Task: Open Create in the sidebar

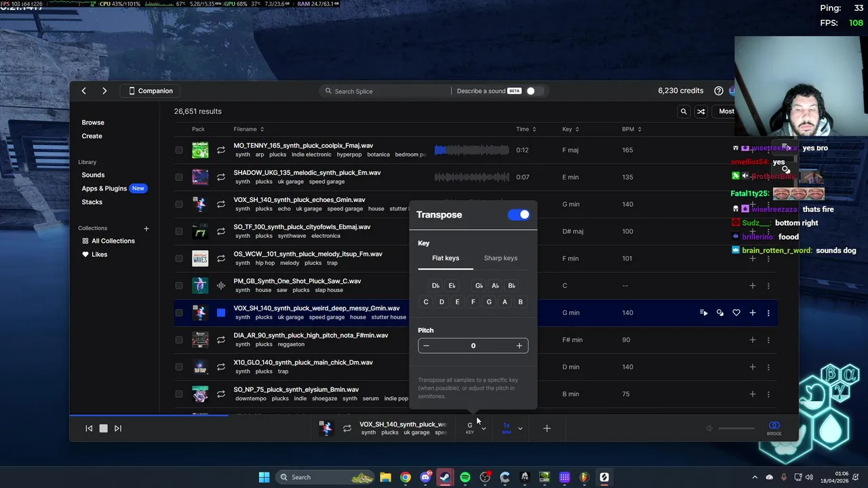Action: point(92,136)
